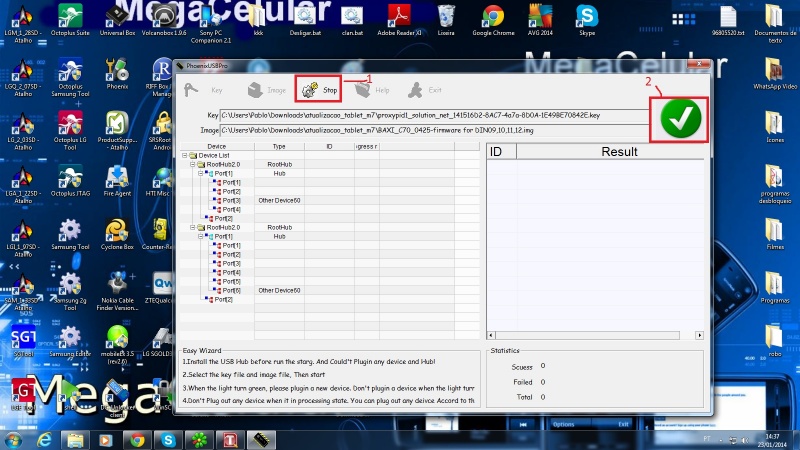Open Samsung Tool gear icon

pyautogui.click(x=70, y=234)
